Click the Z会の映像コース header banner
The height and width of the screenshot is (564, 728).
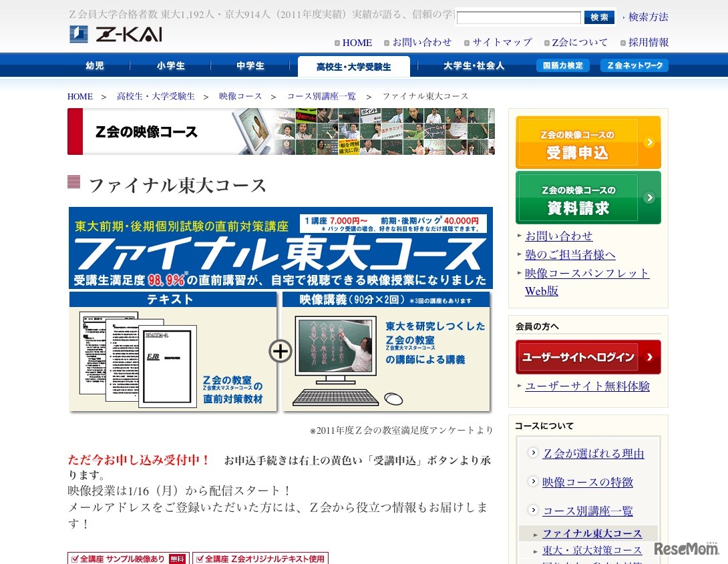(x=281, y=131)
